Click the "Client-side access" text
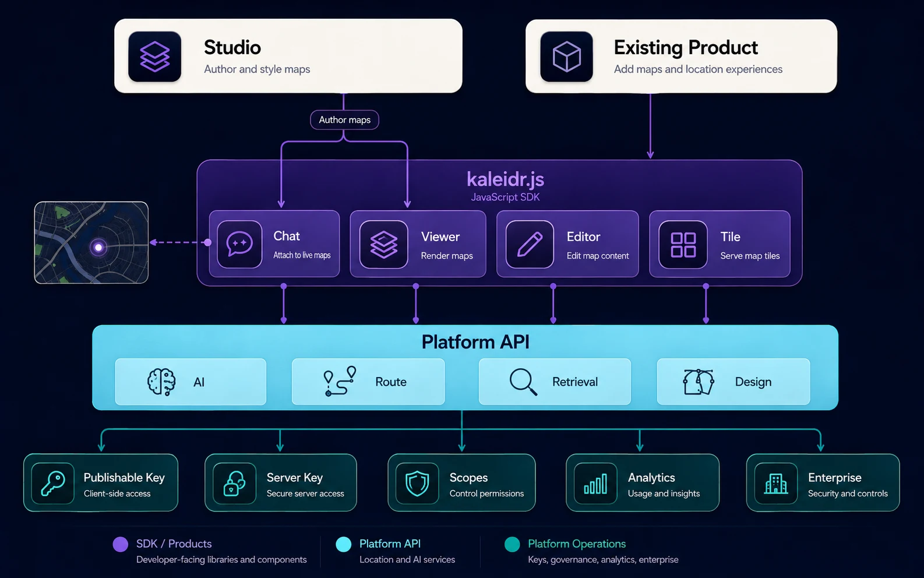The width and height of the screenshot is (924, 578). [117, 494]
